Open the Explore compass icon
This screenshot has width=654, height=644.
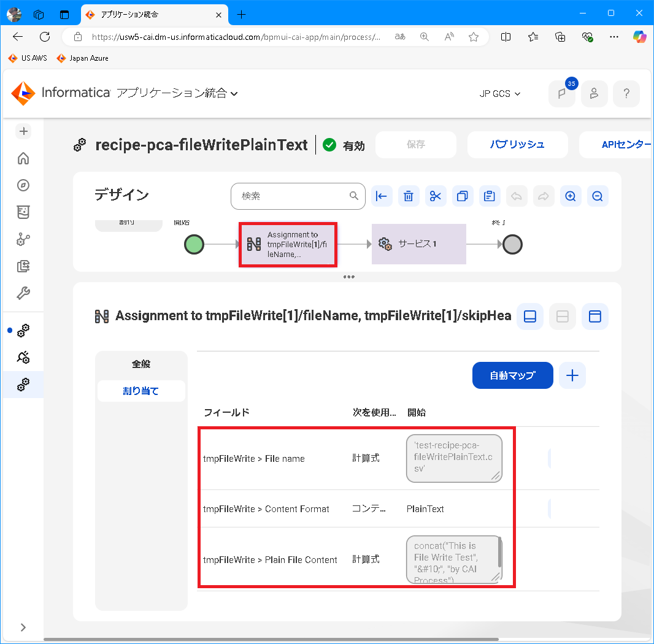[x=23, y=185]
